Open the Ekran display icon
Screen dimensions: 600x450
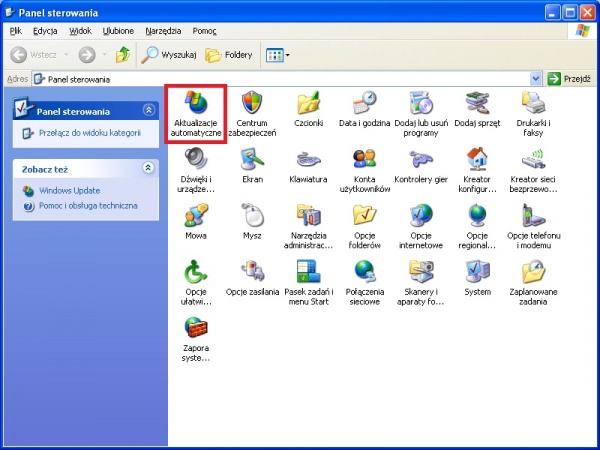click(x=252, y=165)
